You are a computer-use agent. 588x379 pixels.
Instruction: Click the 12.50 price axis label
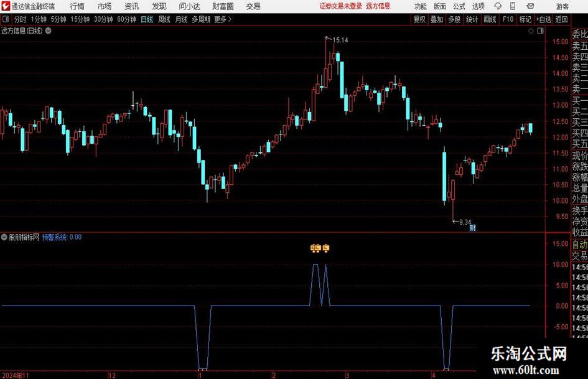point(560,121)
